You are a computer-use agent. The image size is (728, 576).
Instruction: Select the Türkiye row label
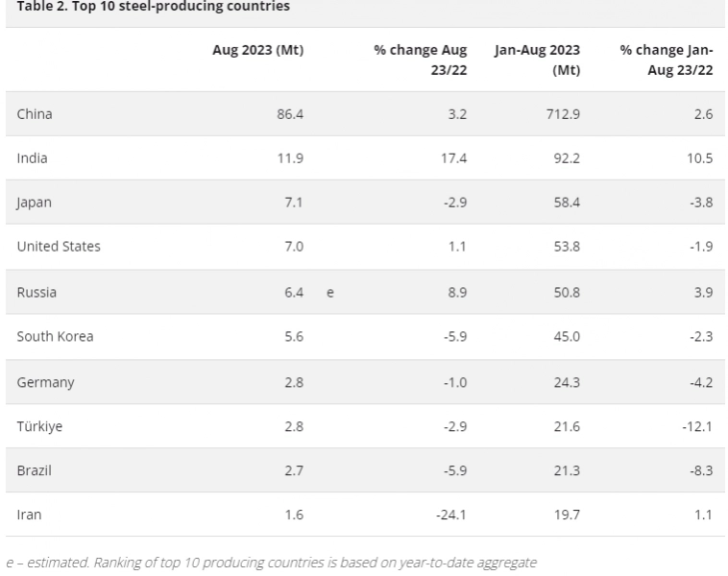[x=39, y=426]
